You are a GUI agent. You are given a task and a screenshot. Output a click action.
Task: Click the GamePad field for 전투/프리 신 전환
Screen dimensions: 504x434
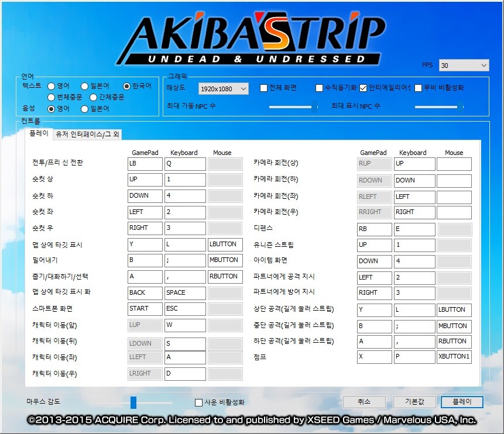tap(144, 164)
